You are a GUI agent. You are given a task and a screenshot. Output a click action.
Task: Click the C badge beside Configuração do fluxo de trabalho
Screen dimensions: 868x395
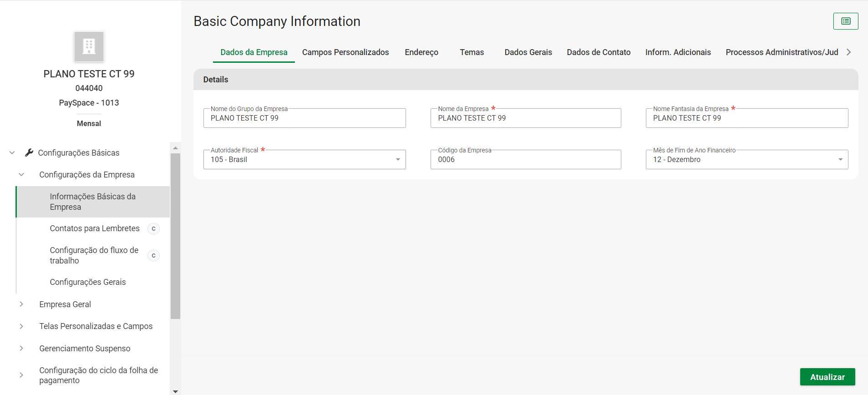(153, 256)
